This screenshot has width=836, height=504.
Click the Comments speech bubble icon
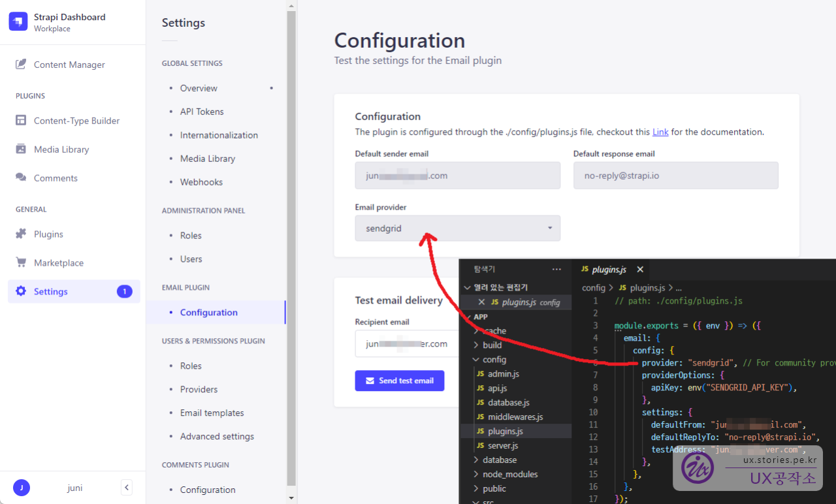(x=21, y=178)
